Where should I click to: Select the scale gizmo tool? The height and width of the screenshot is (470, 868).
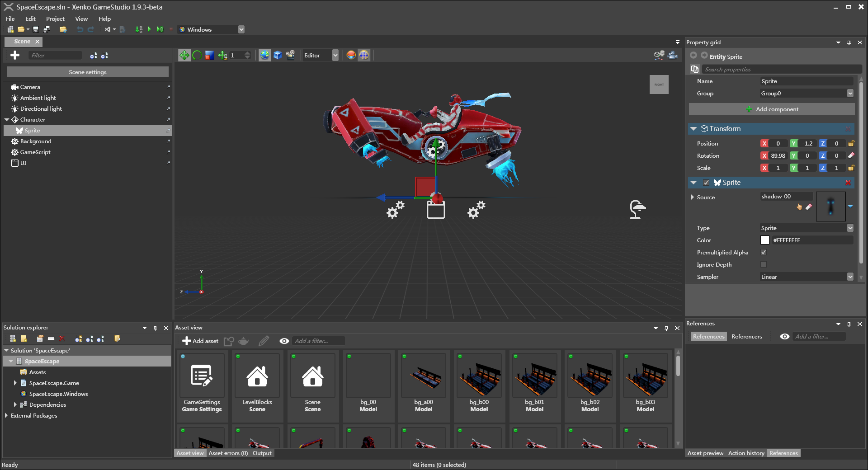209,55
